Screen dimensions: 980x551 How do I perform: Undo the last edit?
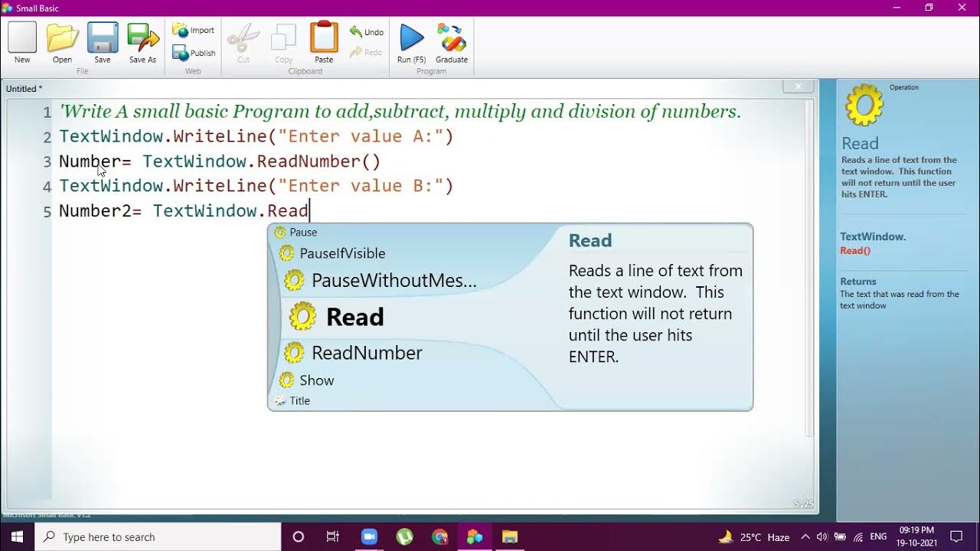[367, 32]
